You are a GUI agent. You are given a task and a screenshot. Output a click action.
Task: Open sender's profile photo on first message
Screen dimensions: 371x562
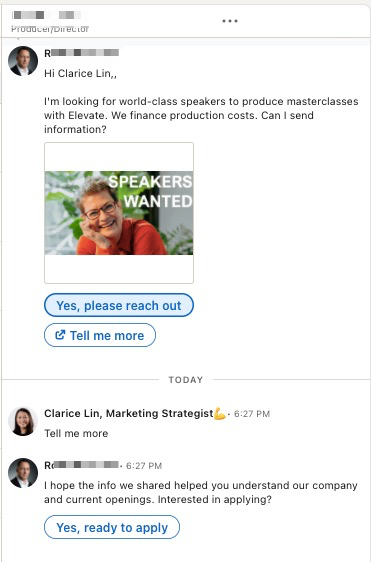23,61
